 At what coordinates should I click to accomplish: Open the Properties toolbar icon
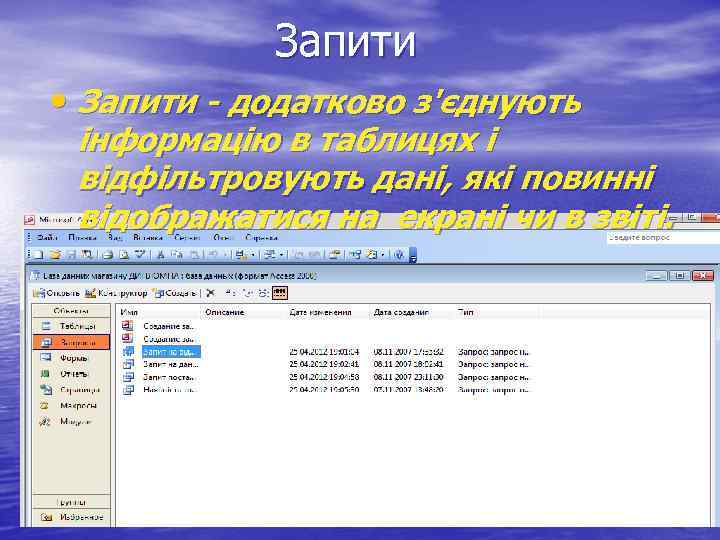click(x=335, y=254)
